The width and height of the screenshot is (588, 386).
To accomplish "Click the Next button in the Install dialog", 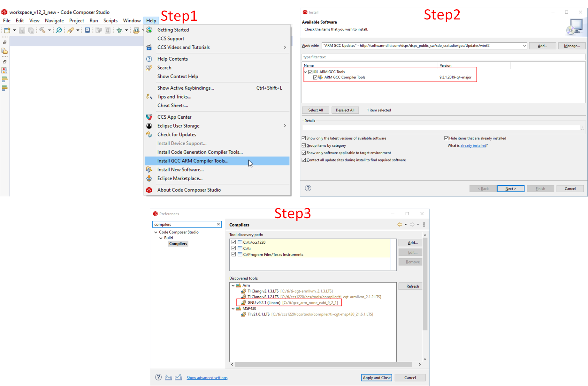I will pos(511,189).
